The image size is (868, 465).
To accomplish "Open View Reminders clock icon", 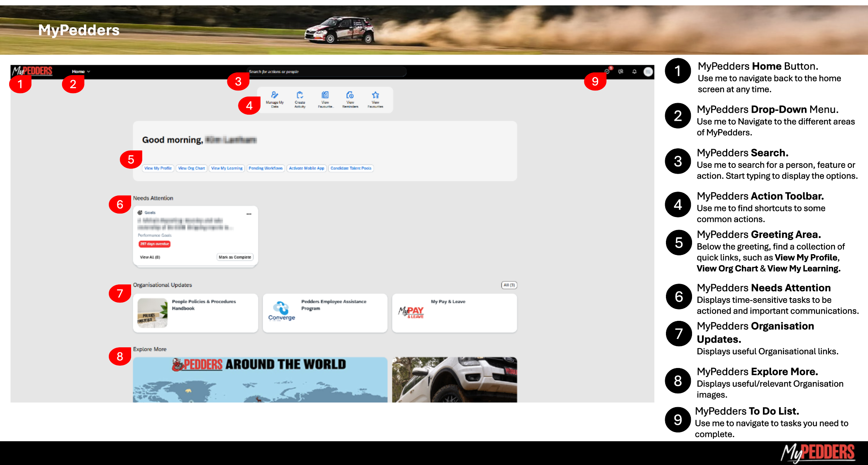I will 350,95.
